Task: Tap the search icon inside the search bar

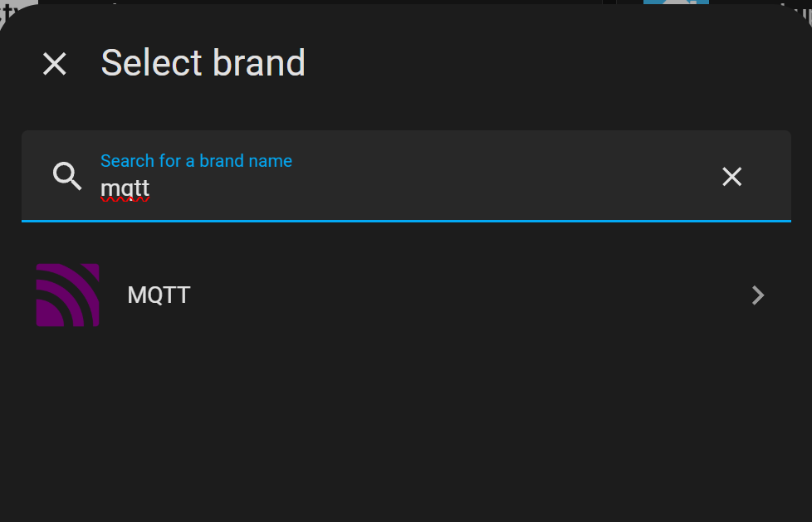Action: pyautogui.click(x=68, y=176)
